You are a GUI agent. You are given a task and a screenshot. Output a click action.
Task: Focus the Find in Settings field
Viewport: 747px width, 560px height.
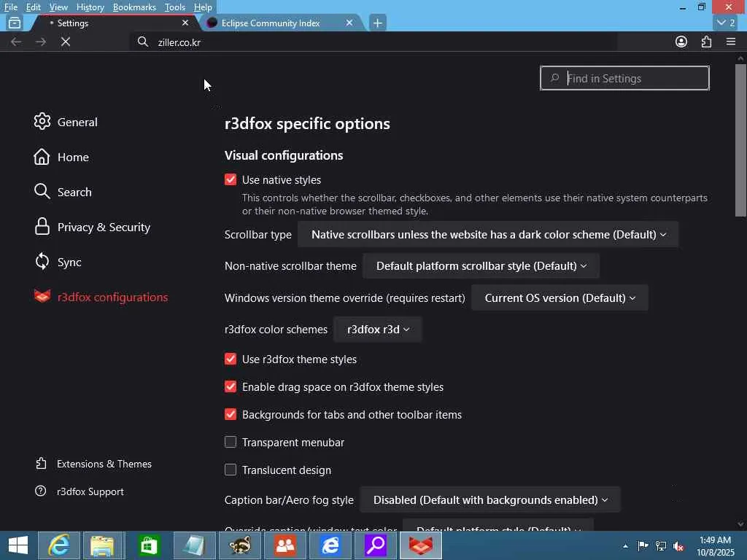(x=624, y=78)
